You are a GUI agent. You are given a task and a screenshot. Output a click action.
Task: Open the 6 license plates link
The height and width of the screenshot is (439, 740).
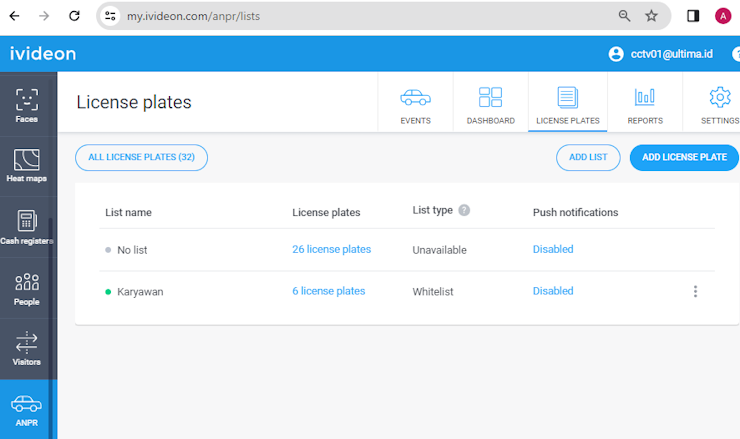pyautogui.click(x=328, y=291)
